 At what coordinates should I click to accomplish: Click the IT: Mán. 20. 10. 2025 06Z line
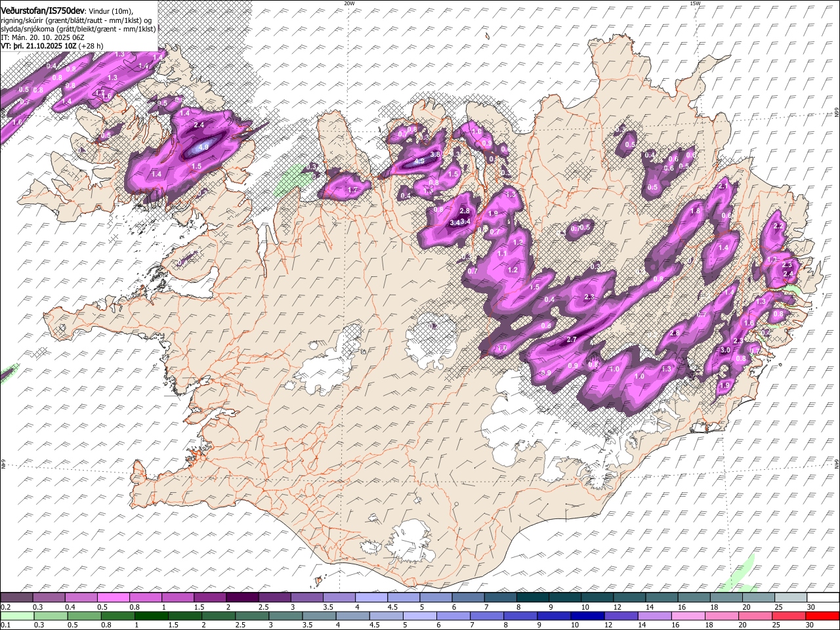[x=42, y=38]
